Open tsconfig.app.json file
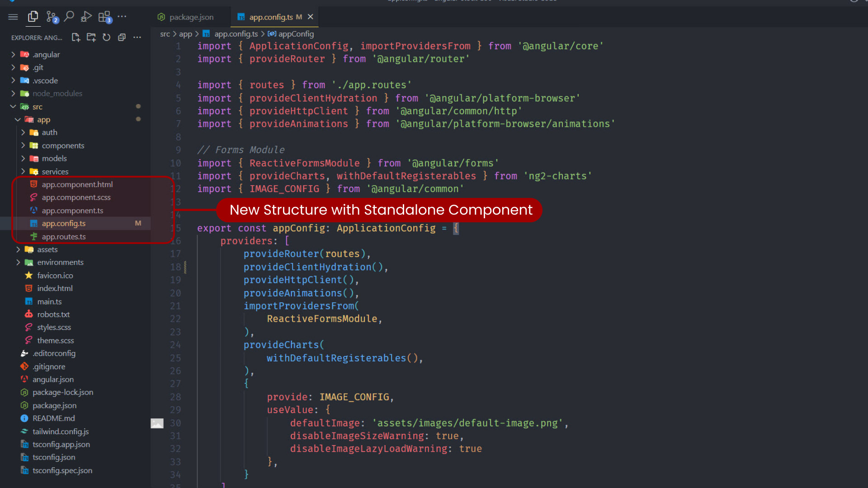Viewport: 868px width, 488px height. coord(61,445)
